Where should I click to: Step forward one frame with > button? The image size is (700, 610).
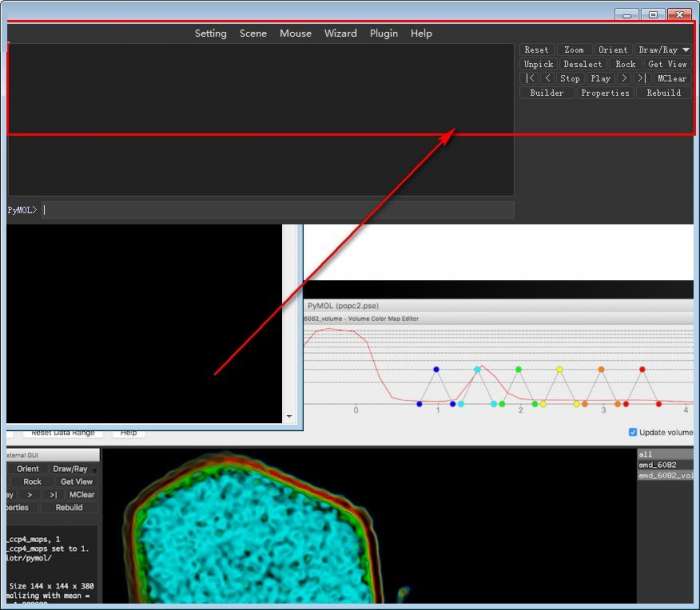click(624, 78)
